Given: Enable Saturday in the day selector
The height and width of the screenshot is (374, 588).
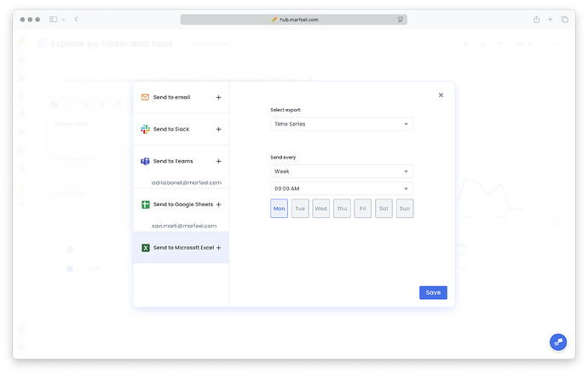Looking at the screenshot, I should (x=383, y=209).
